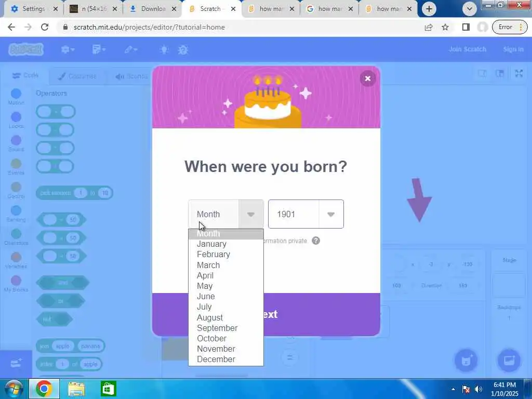Click the share page icon

(x=429, y=27)
